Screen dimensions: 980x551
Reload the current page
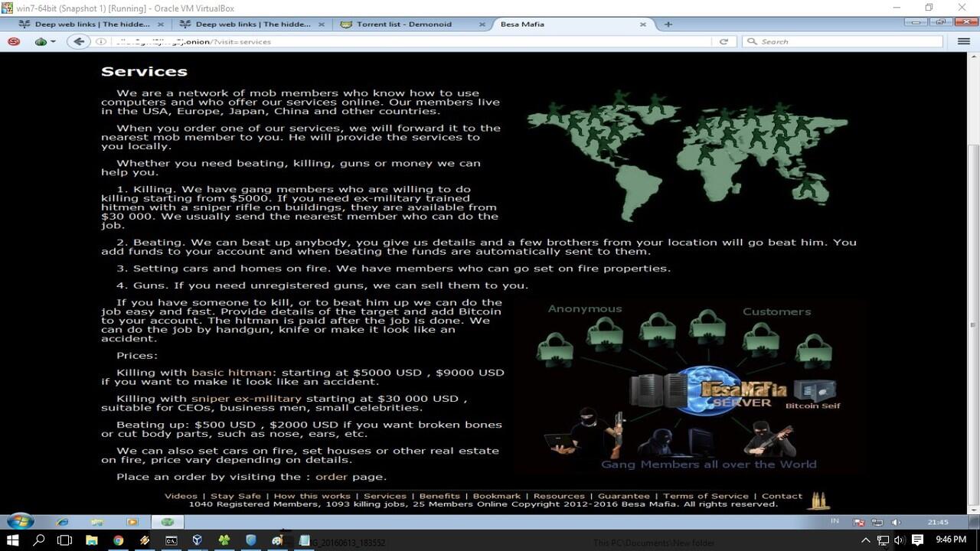724,41
